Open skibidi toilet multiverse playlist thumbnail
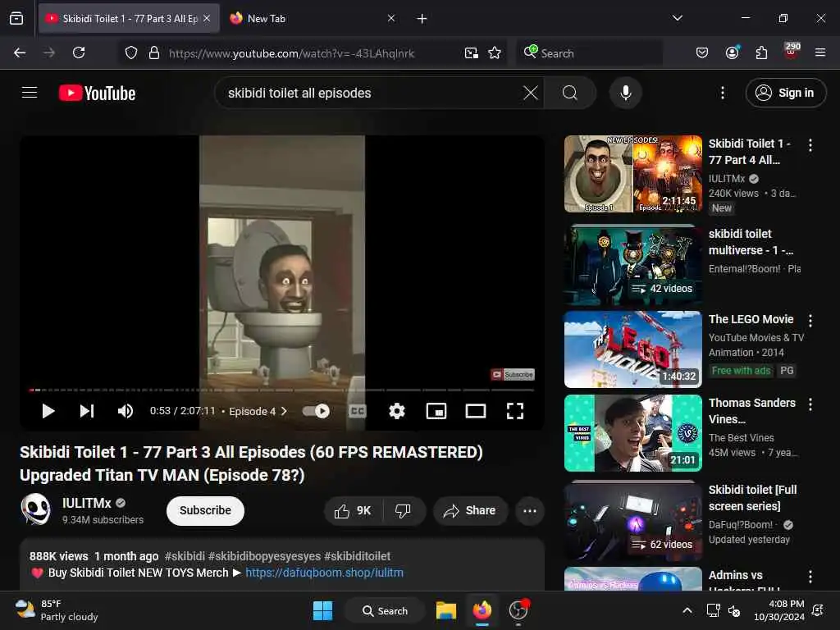 632,265
